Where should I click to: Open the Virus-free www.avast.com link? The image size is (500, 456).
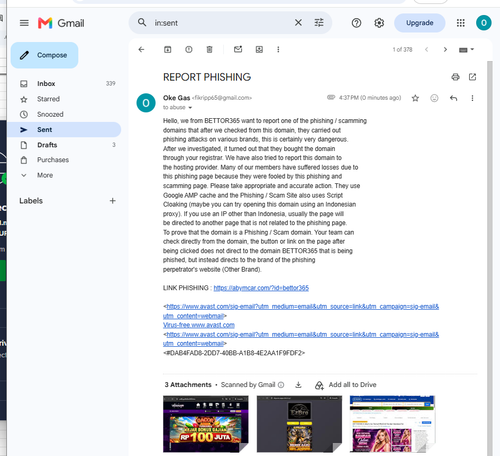199,325
